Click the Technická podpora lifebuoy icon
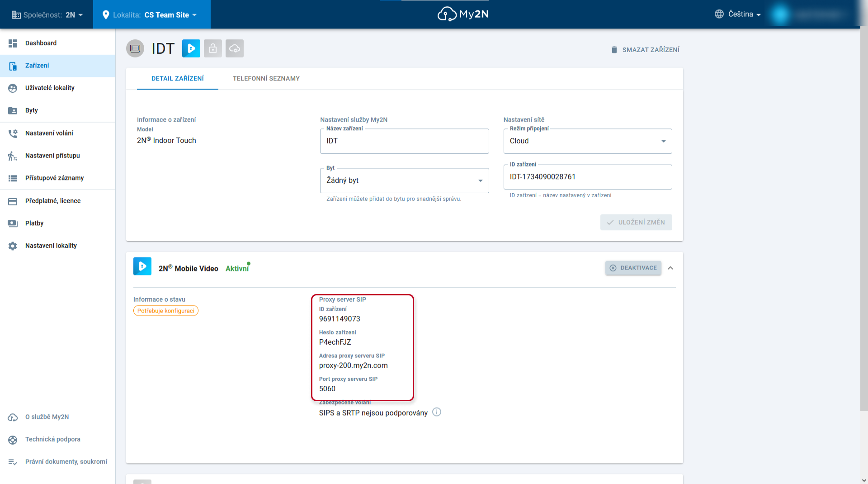 13,440
